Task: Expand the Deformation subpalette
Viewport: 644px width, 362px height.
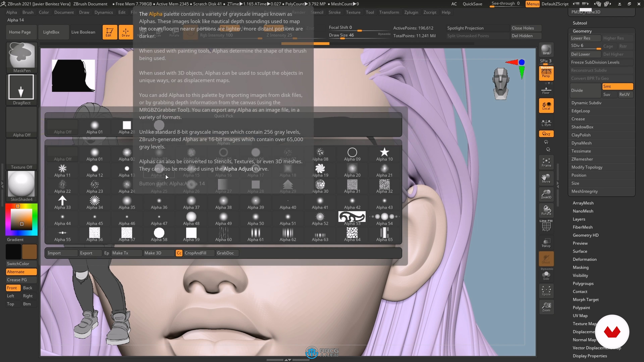Action: click(x=584, y=259)
